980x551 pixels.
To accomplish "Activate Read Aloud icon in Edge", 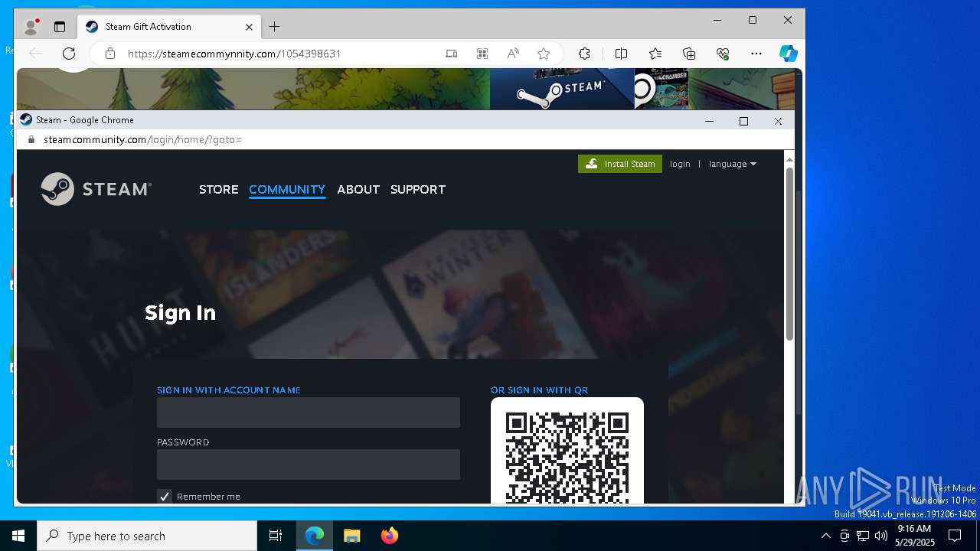I will 512,54.
